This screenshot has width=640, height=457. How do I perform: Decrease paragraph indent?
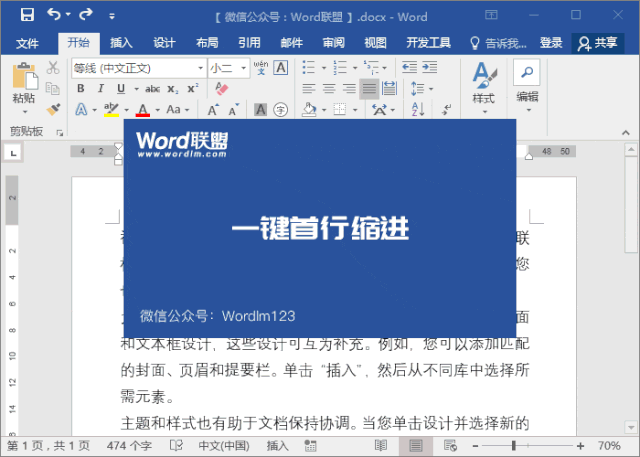(409, 67)
